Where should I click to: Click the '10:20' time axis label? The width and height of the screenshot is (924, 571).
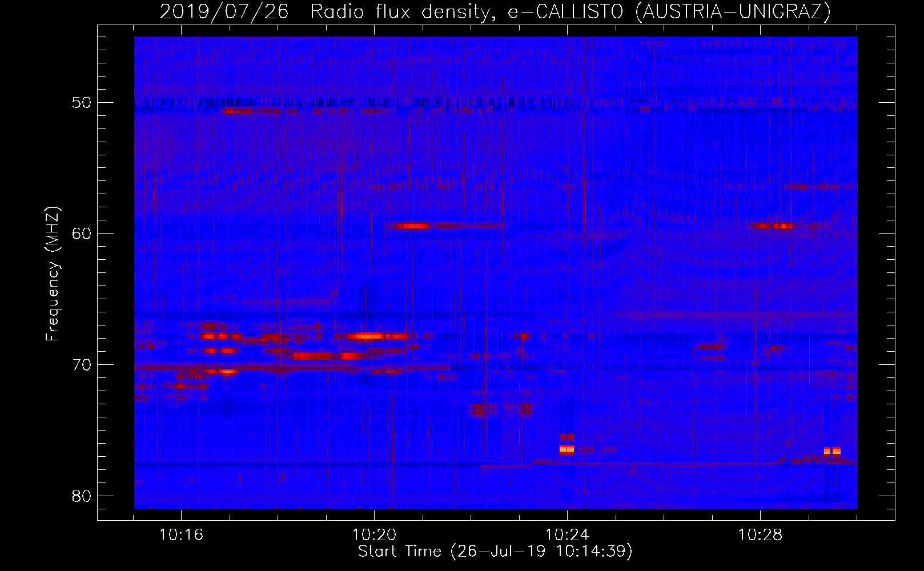pyautogui.click(x=374, y=535)
